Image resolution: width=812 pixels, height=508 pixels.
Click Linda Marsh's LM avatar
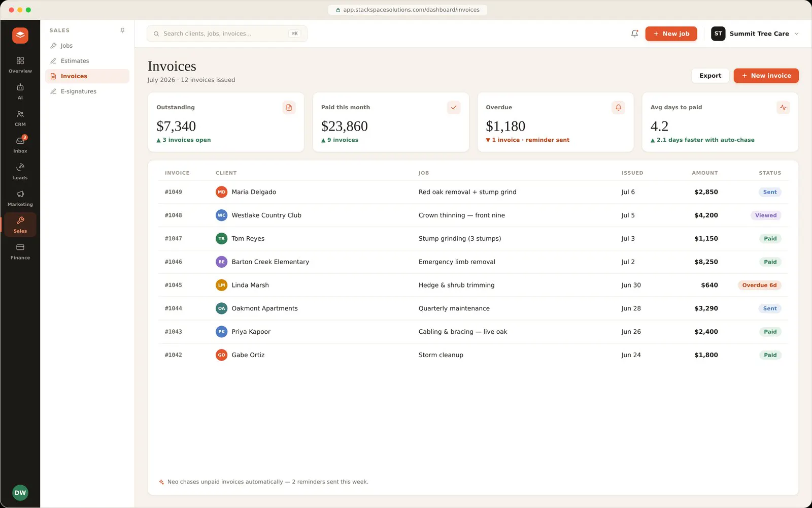click(x=221, y=285)
